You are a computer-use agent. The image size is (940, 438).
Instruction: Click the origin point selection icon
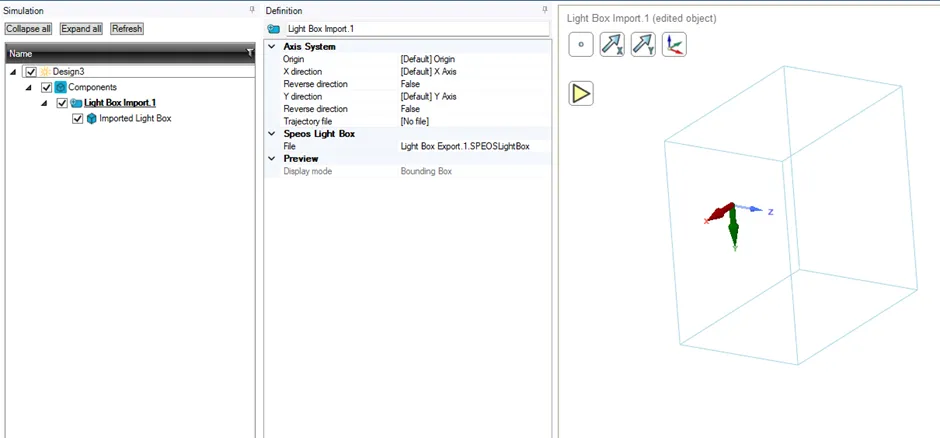click(580, 45)
